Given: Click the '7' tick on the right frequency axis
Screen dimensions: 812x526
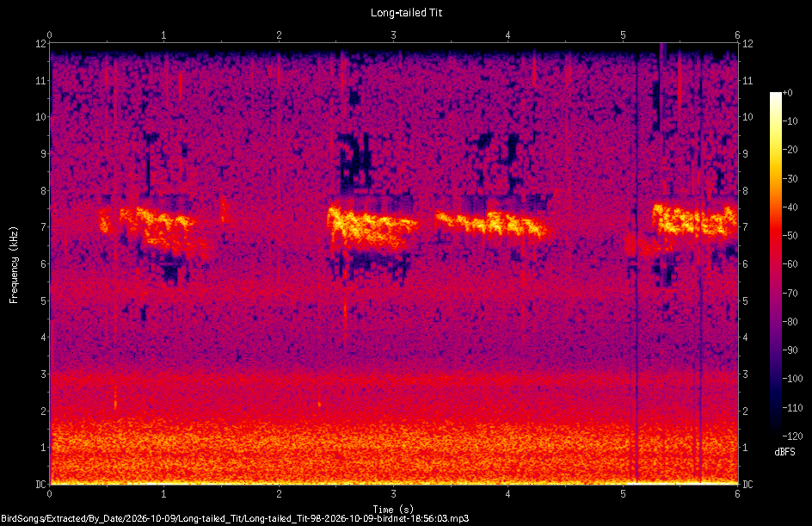Looking at the screenshot, I should 745,227.
